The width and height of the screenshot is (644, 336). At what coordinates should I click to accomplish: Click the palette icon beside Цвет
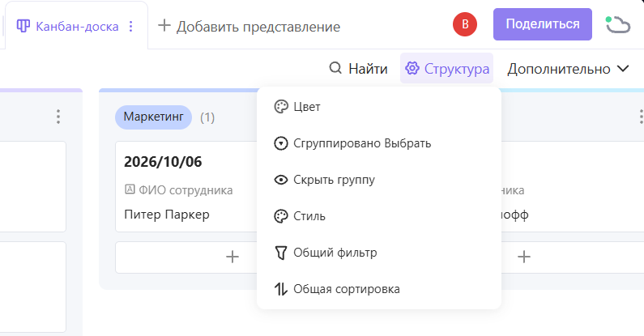281,107
